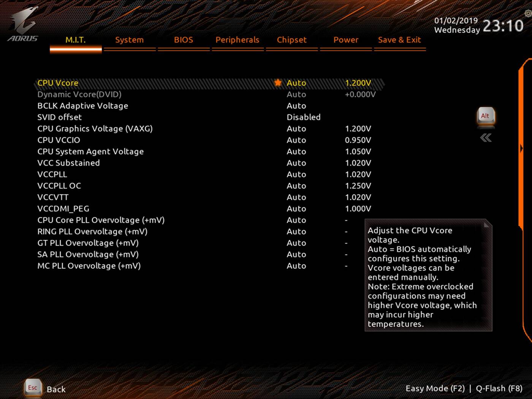Open Q-Flash (F8) utility
532x399 pixels.
click(x=499, y=388)
